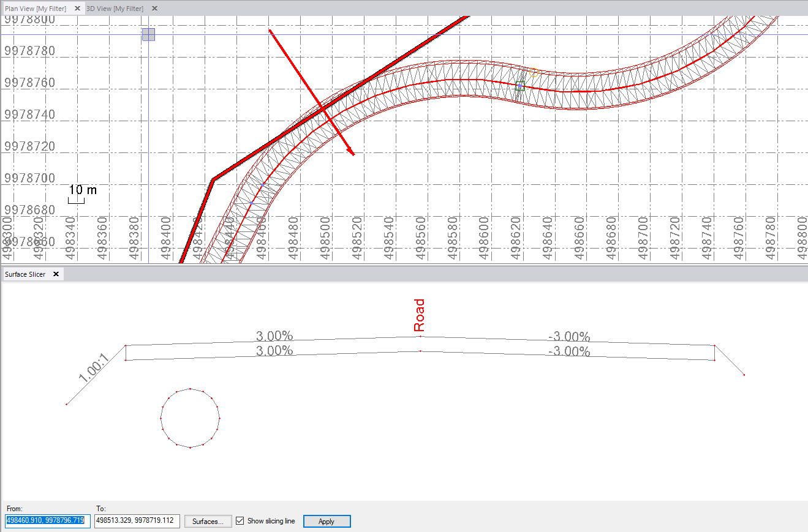Click the From coordinate input field
The width and height of the screenshot is (808, 532).
tap(48, 521)
